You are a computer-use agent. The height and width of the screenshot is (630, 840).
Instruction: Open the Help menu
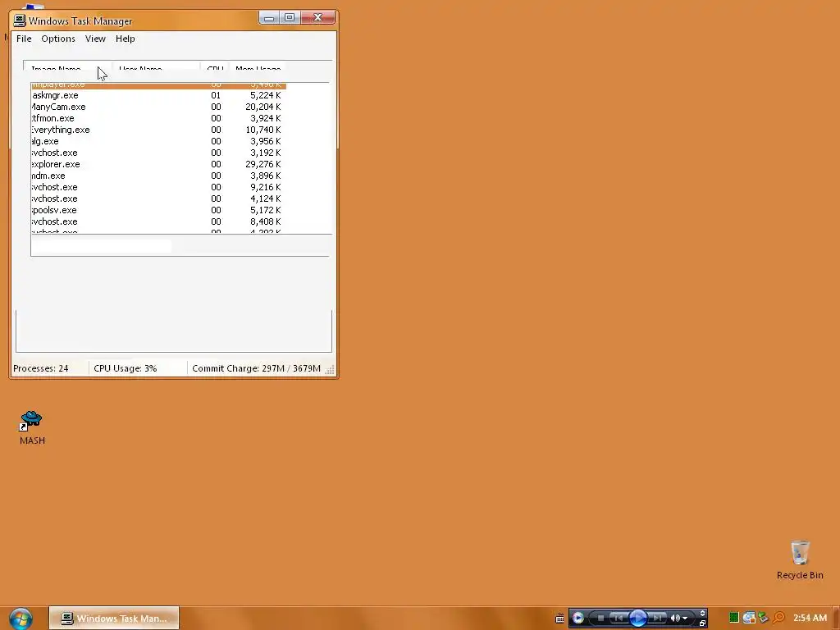coord(126,39)
